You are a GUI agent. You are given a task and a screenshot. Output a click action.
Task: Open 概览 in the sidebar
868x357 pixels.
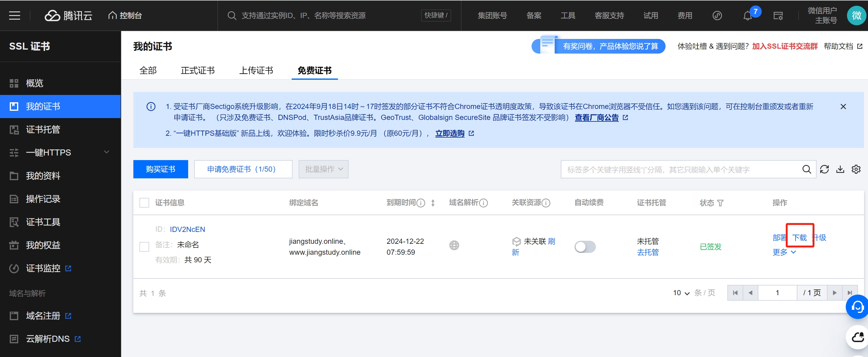click(61, 83)
